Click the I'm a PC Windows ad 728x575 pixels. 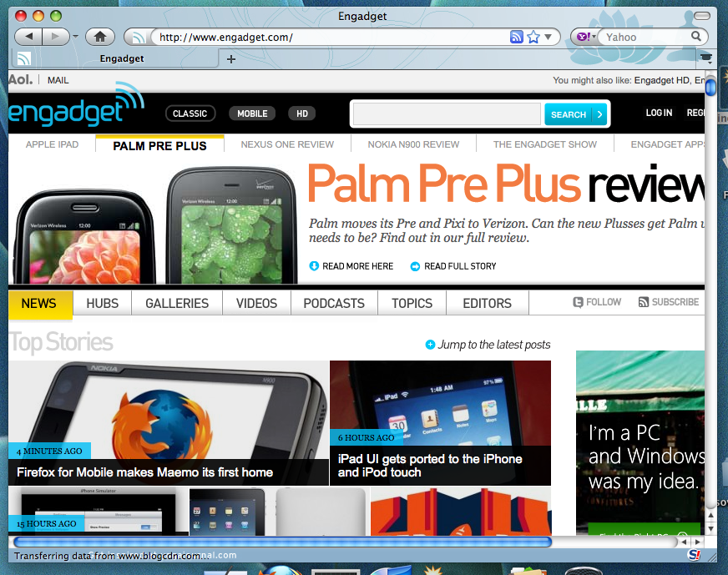pyautogui.click(x=640, y=443)
